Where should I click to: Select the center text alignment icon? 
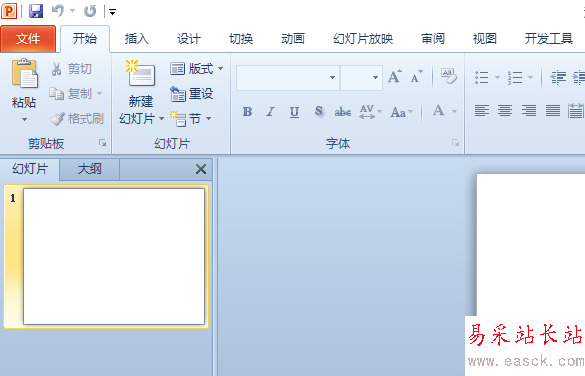click(x=505, y=111)
